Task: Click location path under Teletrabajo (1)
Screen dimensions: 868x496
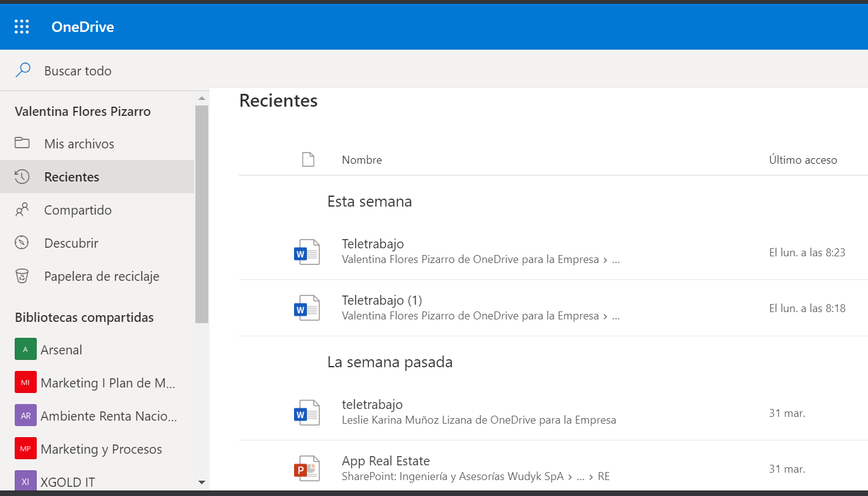Action: [x=481, y=316]
